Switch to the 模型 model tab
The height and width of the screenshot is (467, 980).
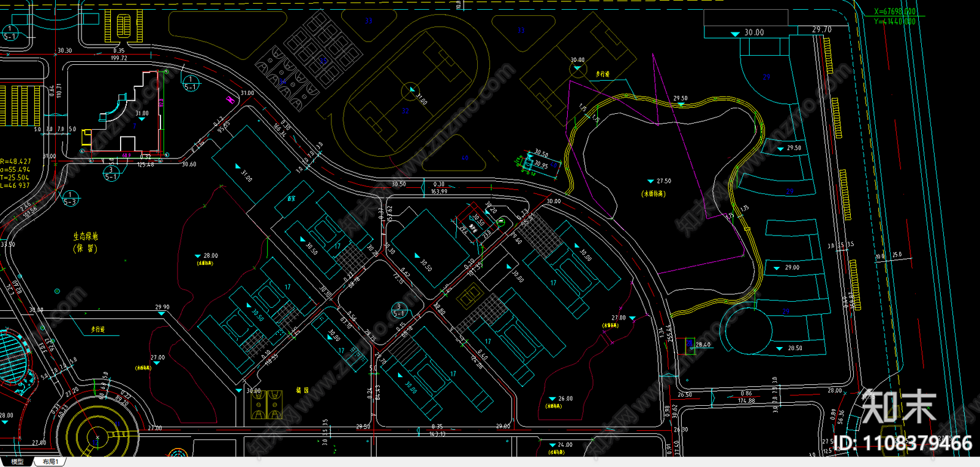click(x=17, y=461)
